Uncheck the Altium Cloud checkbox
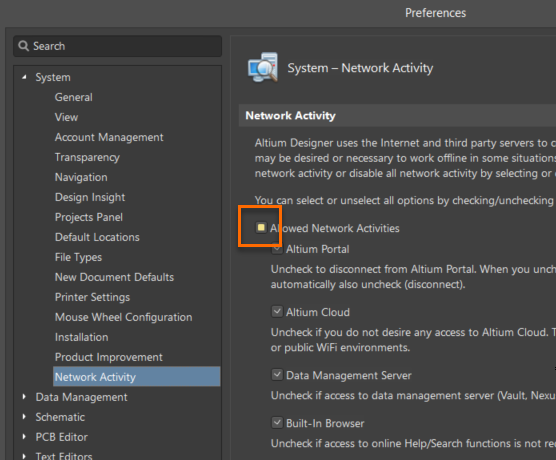This screenshot has height=460, width=556. (277, 312)
